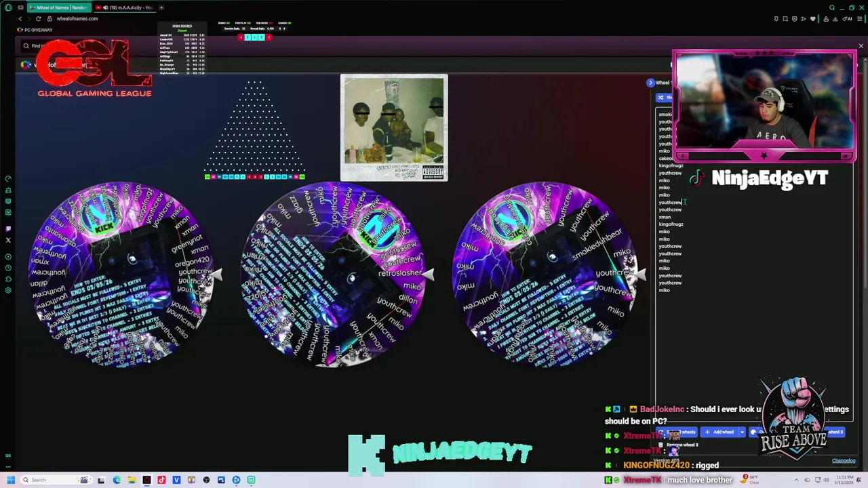Go forward one page in browser
The image size is (868, 488).
click(x=29, y=18)
